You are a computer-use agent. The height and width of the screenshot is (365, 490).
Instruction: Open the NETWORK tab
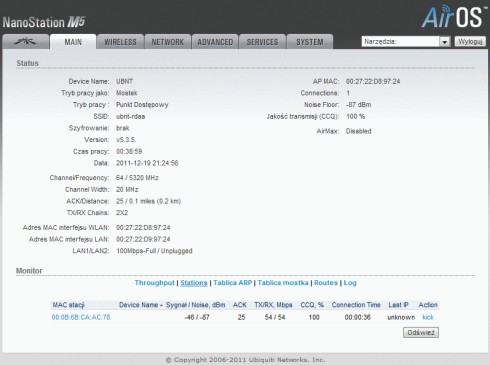click(x=168, y=42)
